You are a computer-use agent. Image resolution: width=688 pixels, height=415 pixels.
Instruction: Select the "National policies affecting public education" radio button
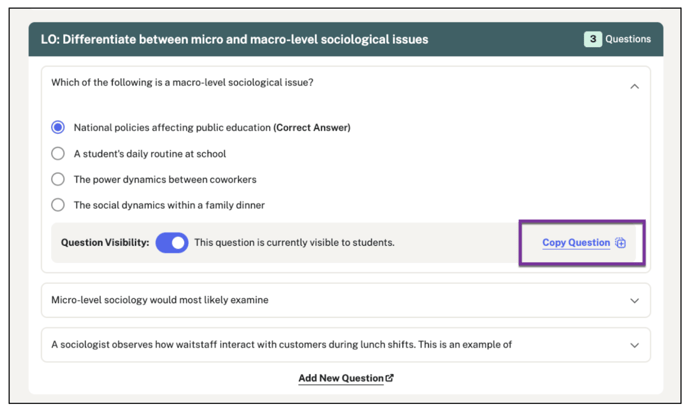[58, 128]
